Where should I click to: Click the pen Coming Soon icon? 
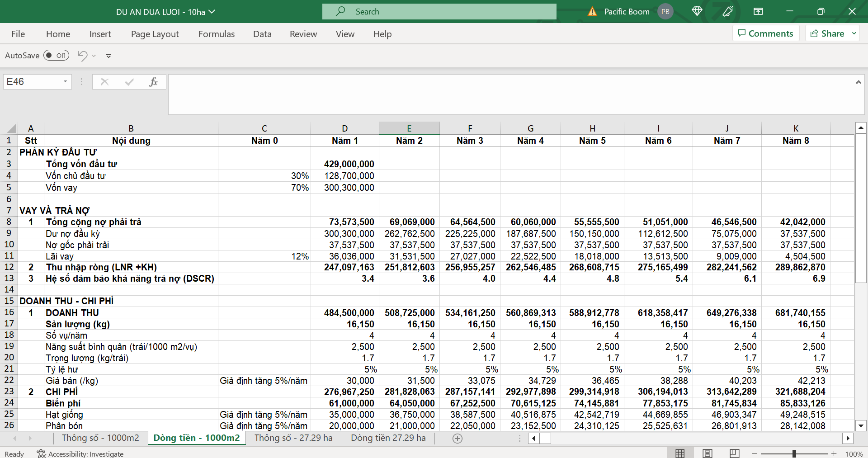coord(728,11)
